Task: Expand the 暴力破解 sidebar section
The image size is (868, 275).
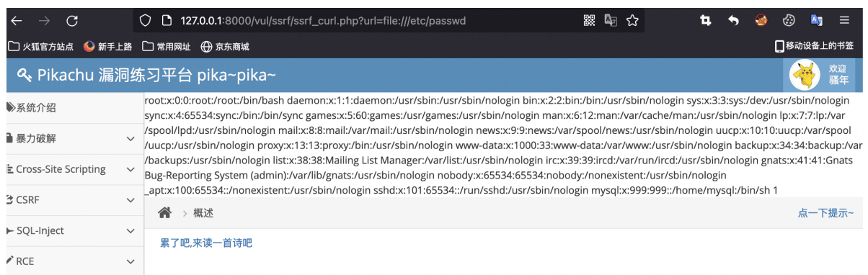Action: [71, 138]
